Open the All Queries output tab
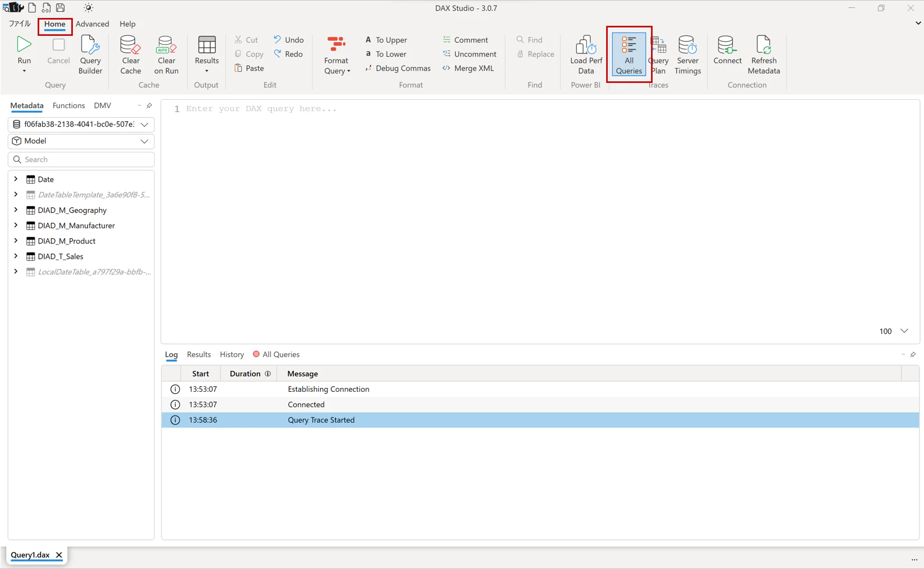924x569 pixels. [x=276, y=354]
